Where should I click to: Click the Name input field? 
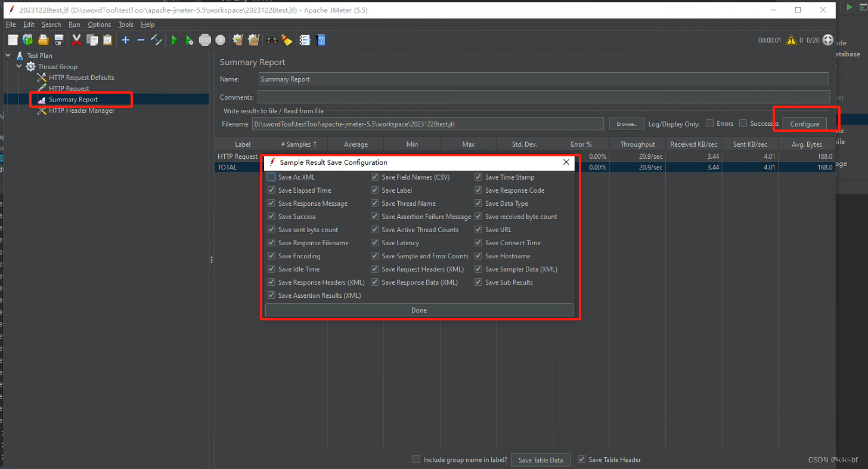click(544, 79)
